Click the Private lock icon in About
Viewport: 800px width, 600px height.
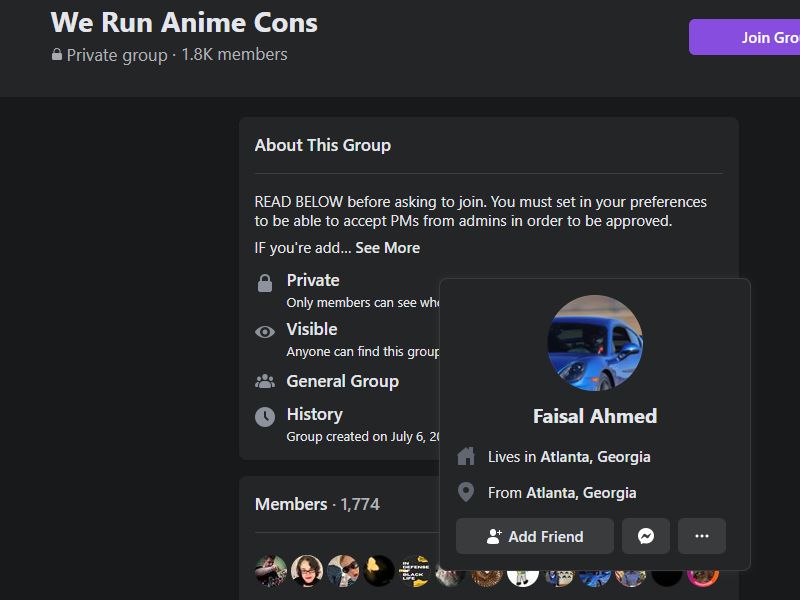[x=265, y=283]
